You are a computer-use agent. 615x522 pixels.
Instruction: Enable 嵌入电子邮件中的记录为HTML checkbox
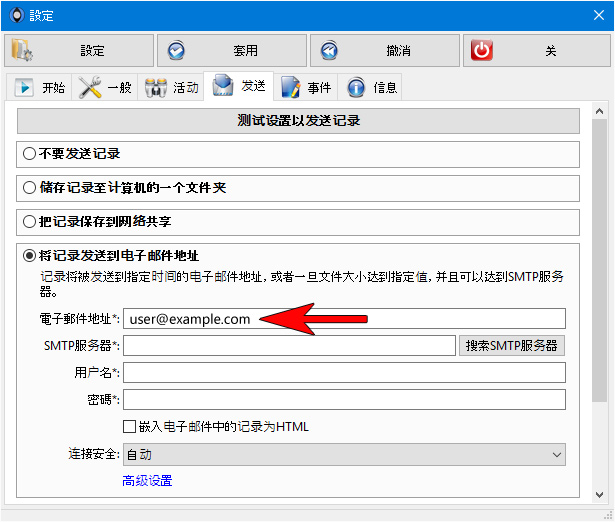(x=129, y=426)
